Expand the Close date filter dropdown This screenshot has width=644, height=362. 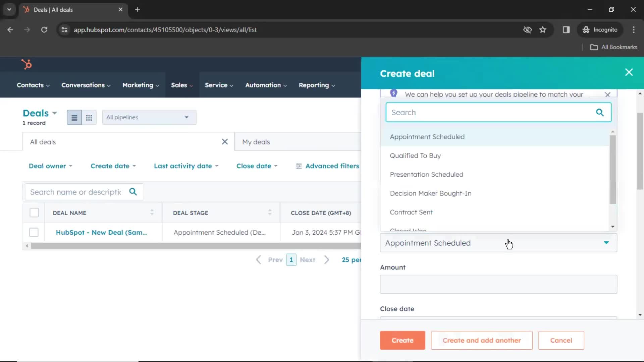point(257,166)
